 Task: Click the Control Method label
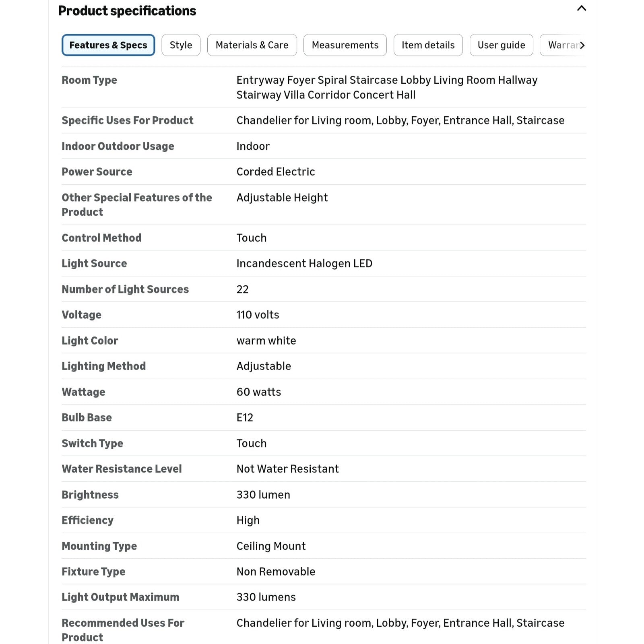coord(101,238)
